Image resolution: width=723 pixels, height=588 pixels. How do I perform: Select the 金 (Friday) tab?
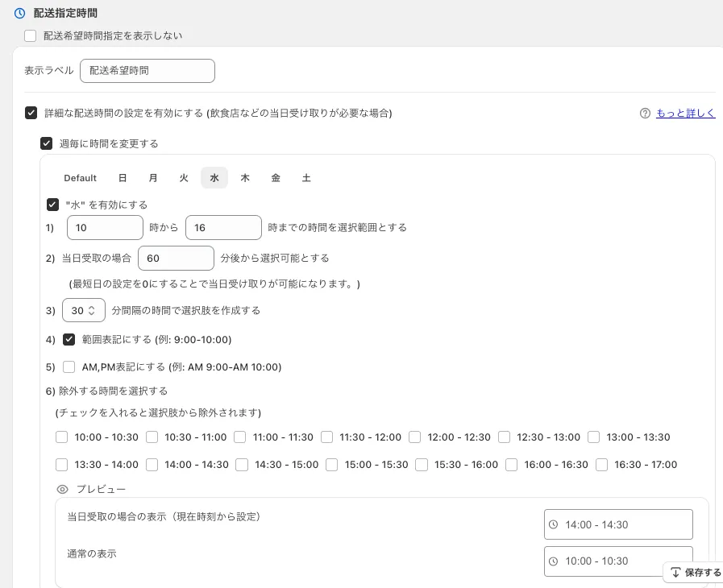click(x=276, y=178)
